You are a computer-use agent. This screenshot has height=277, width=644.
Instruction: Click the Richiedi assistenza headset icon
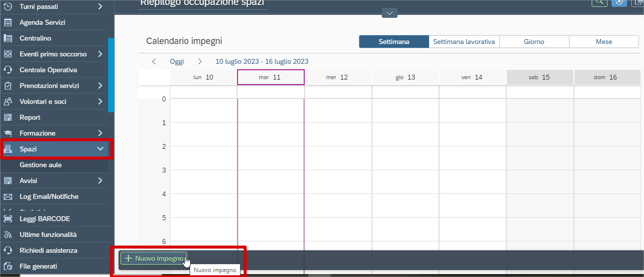[8, 250]
